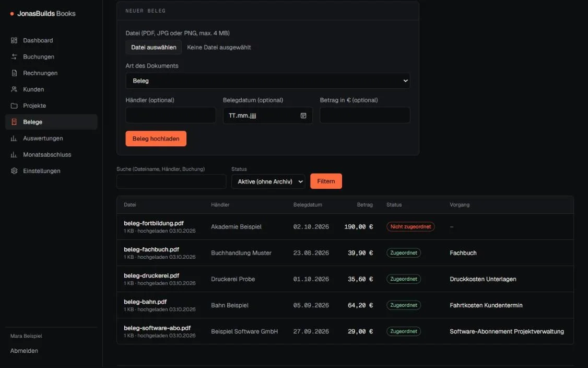The image size is (588, 368).
Task: Click the Akademie Beispiel vendor cell
Action: (236, 227)
